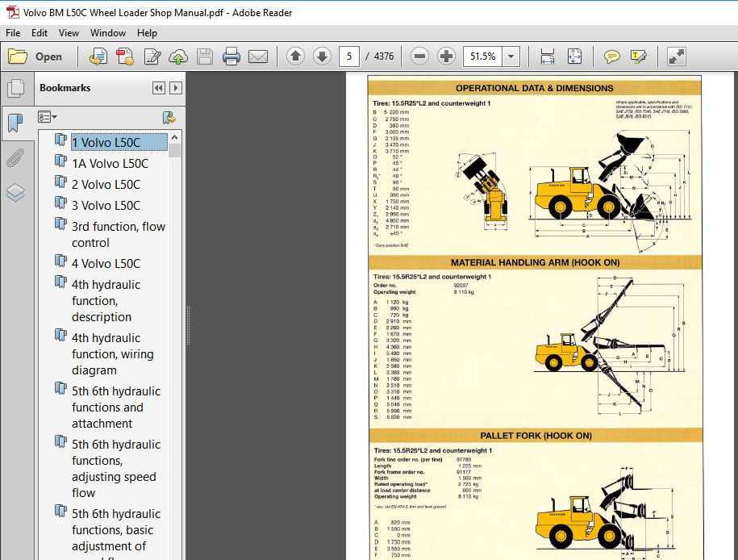Click the upload to cloud icon

coord(178,56)
